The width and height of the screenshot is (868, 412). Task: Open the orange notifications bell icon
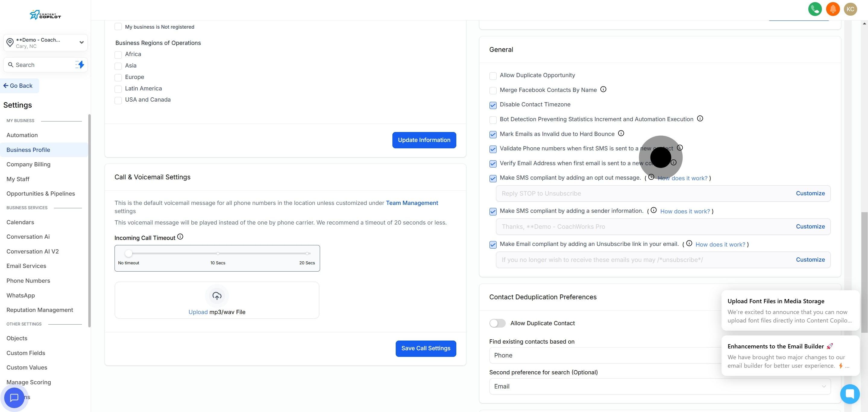click(x=833, y=9)
